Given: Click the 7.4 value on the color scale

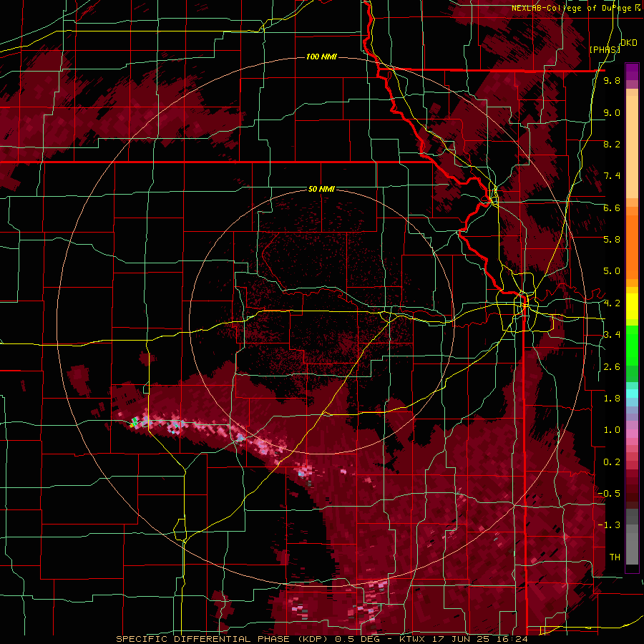Looking at the screenshot, I should point(612,176).
